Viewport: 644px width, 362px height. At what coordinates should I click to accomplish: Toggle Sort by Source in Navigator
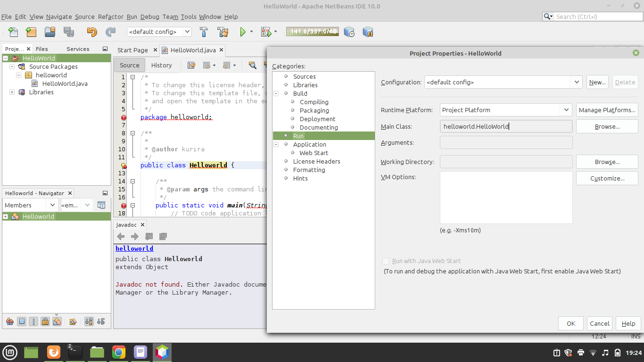point(101,321)
